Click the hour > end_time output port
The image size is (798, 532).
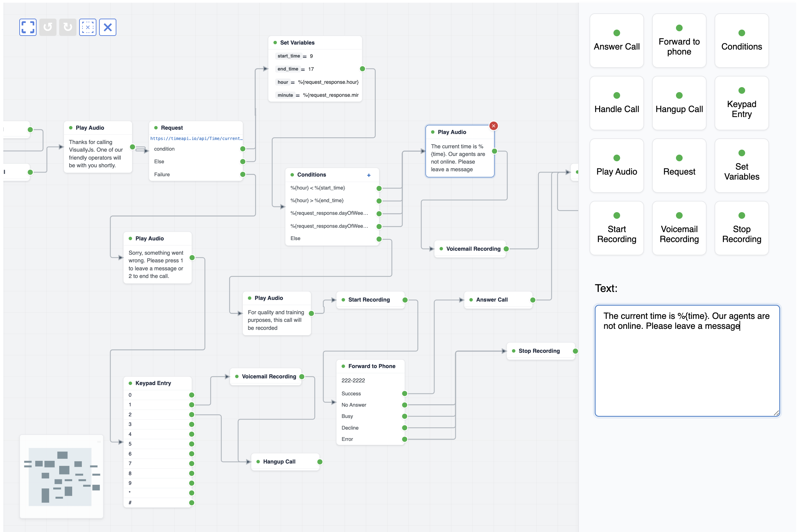coord(380,201)
